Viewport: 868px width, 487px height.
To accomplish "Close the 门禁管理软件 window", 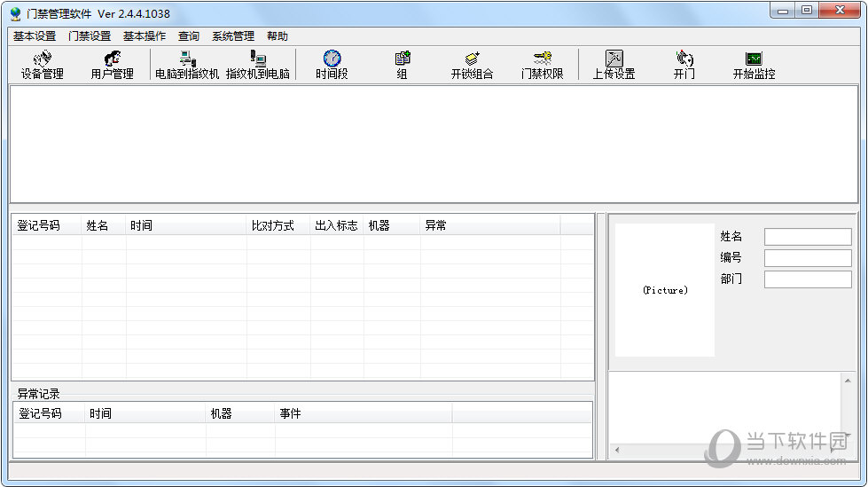I will (x=840, y=11).
